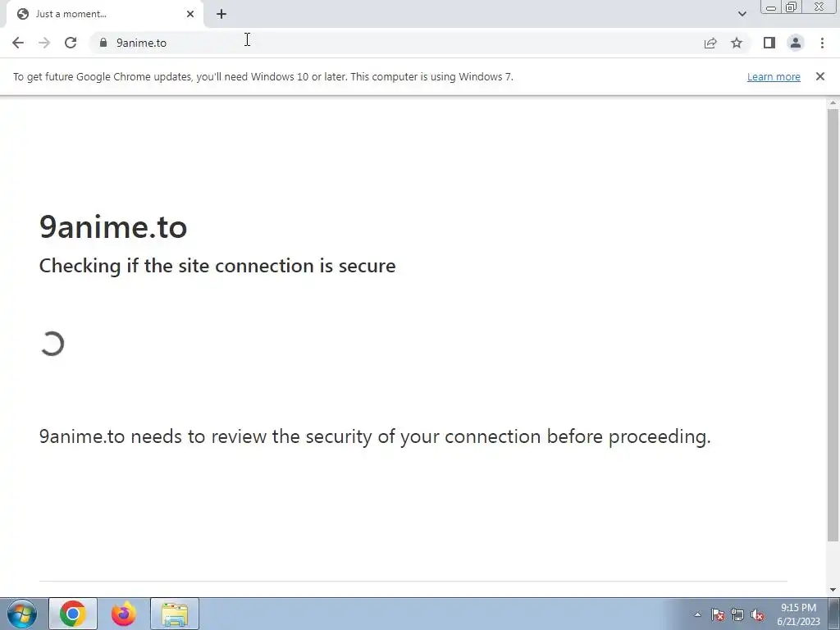Click the muted volume tray icon

coord(757,614)
